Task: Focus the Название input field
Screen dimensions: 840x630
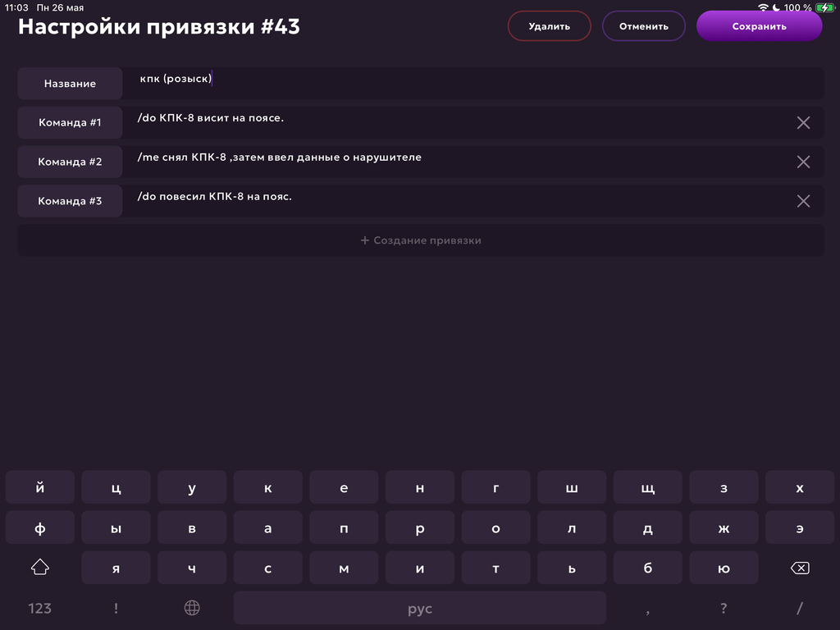Action: pyautogui.click(x=473, y=83)
